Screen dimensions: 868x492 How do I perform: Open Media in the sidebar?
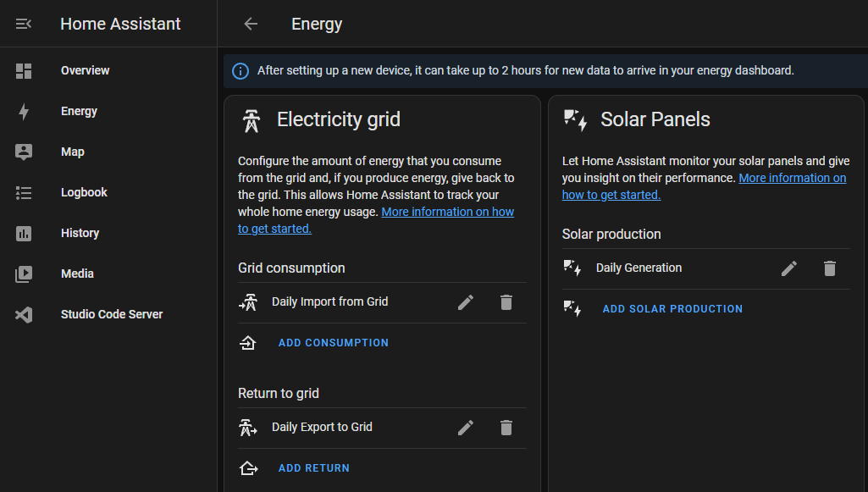[77, 274]
